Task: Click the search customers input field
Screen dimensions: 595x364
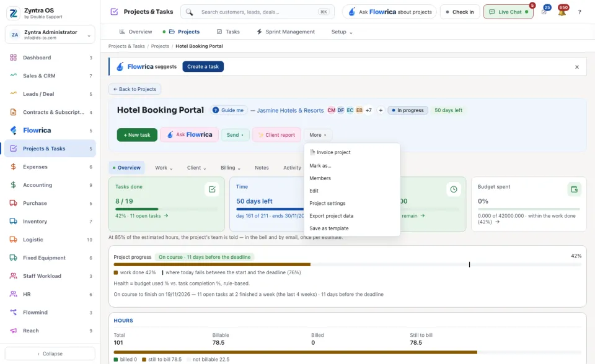Action: (x=258, y=12)
